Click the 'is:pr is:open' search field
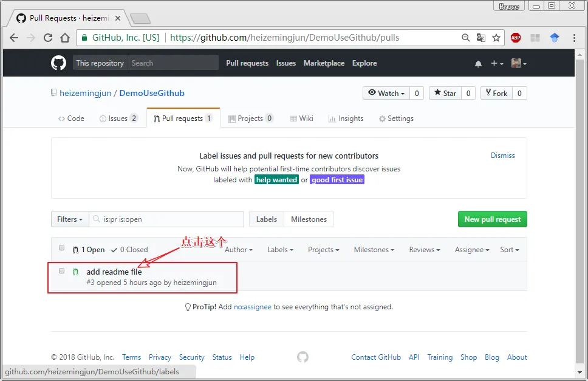This screenshot has width=588, height=381. tap(170, 219)
